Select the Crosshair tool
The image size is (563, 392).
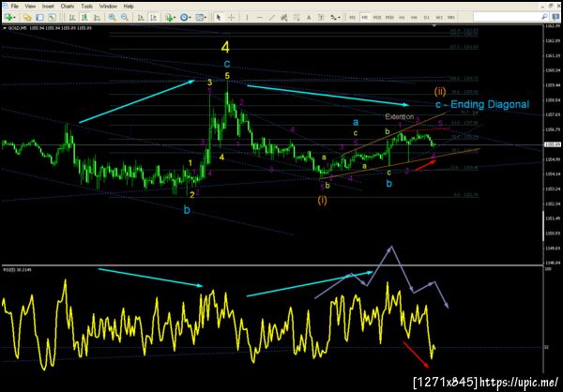[231, 17]
